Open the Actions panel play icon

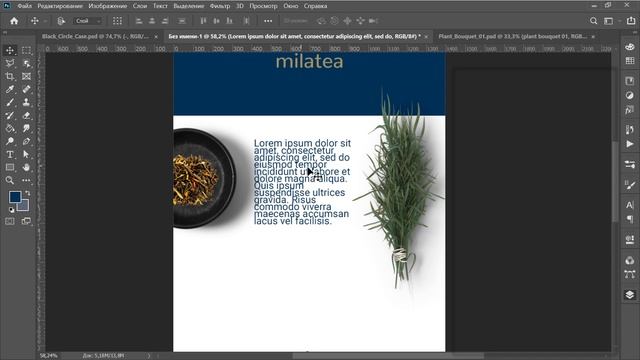coord(629,144)
